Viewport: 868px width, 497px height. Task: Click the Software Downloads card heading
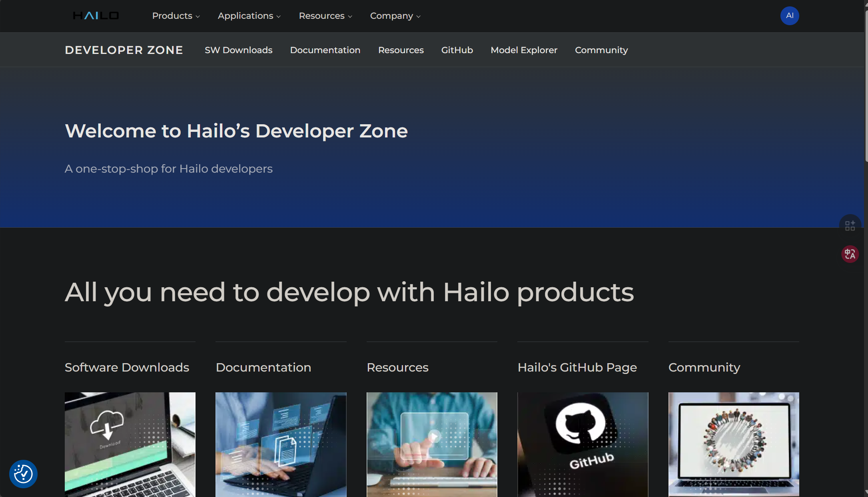127,367
